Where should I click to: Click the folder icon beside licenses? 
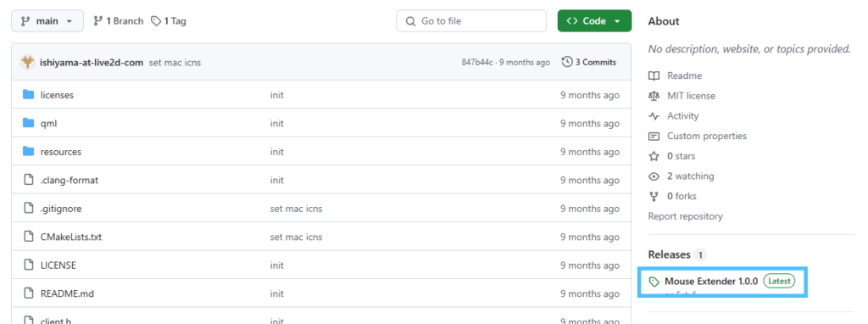pos(28,95)
